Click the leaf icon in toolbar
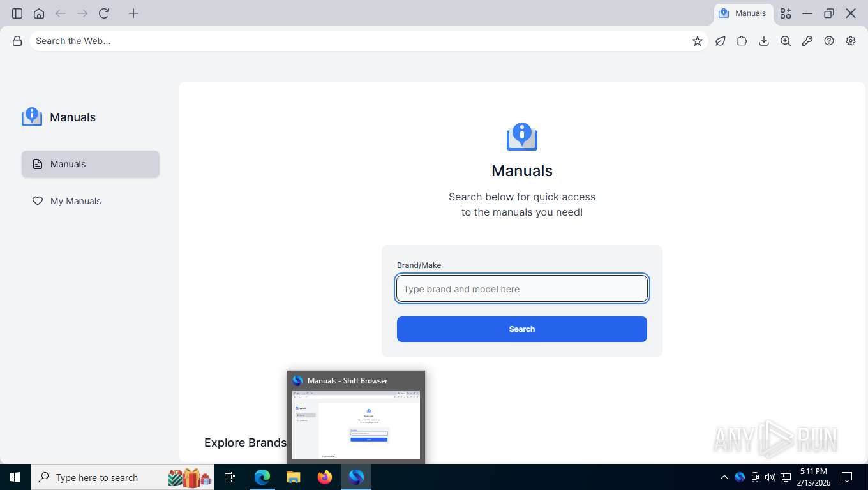 [721, 41]
